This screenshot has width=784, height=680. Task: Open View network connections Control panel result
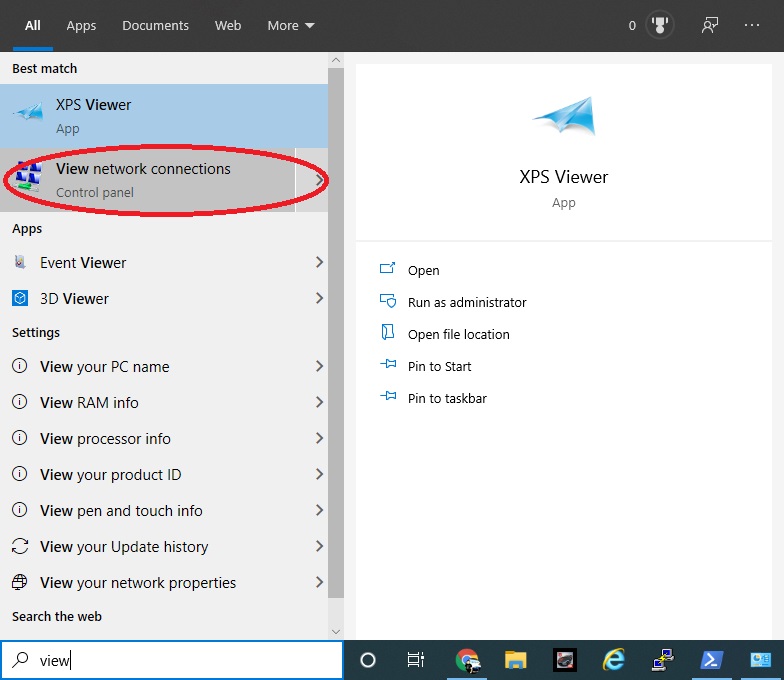(148, 180)
